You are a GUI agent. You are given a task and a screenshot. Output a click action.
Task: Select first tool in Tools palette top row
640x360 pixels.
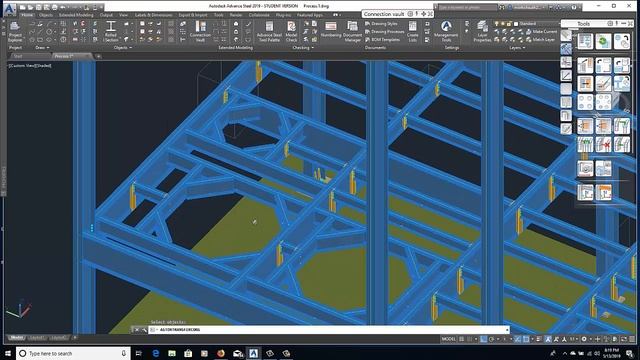pyautogui.click(x=585, y=42)
